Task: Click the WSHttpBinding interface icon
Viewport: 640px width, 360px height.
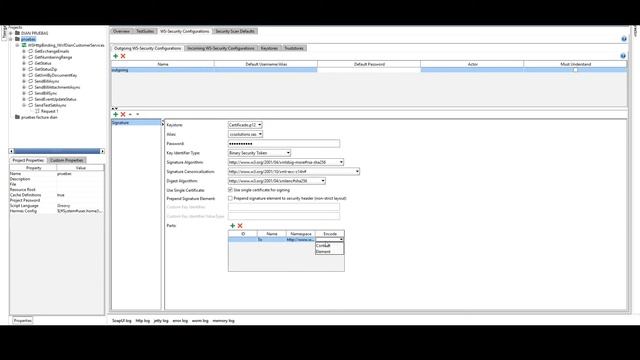Action: click(x=24, y=45)
